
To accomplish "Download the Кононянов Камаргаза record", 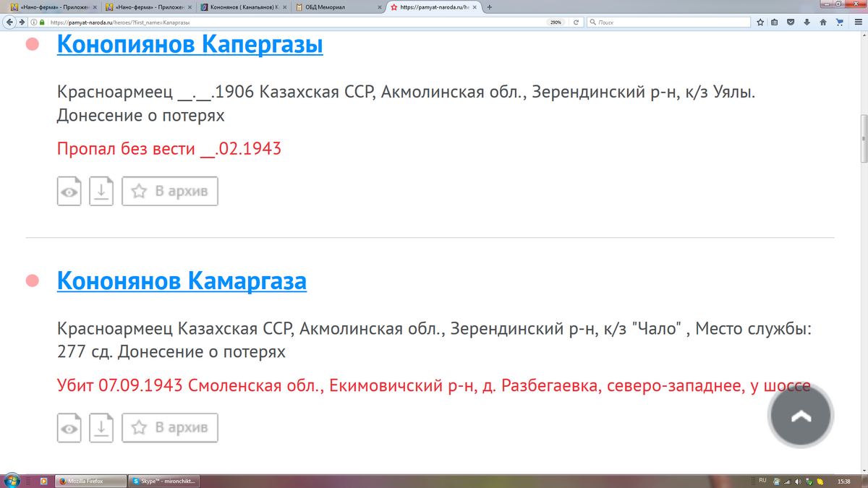I will pos(101,428).
